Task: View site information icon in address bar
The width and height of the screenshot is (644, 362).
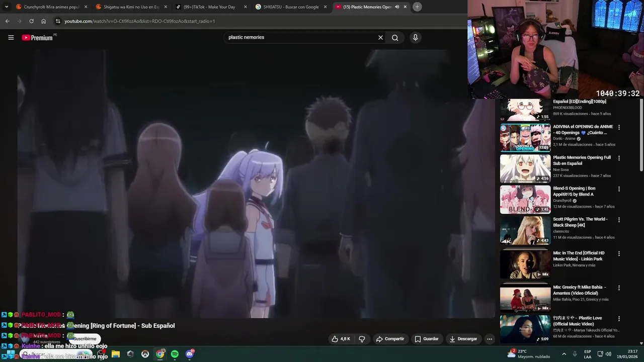Action: tap(58, 21)
